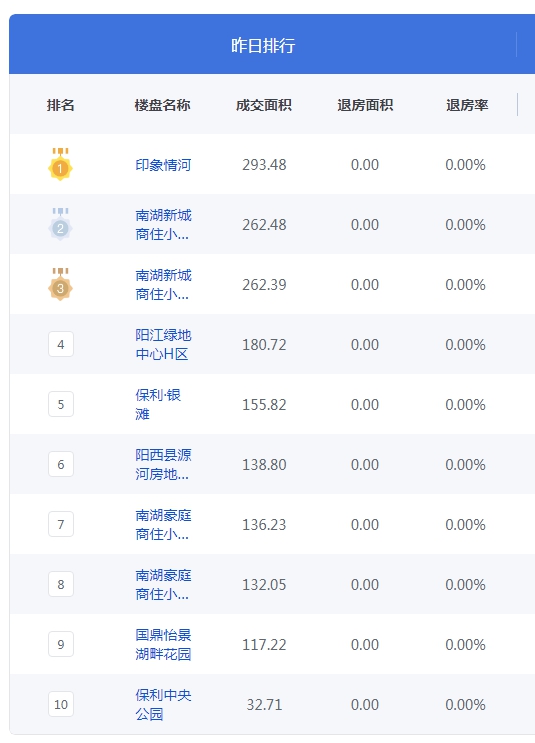Click the bronze rank 3 medal icon
This screenshot has width=535, height=743.
click(60, 284)
